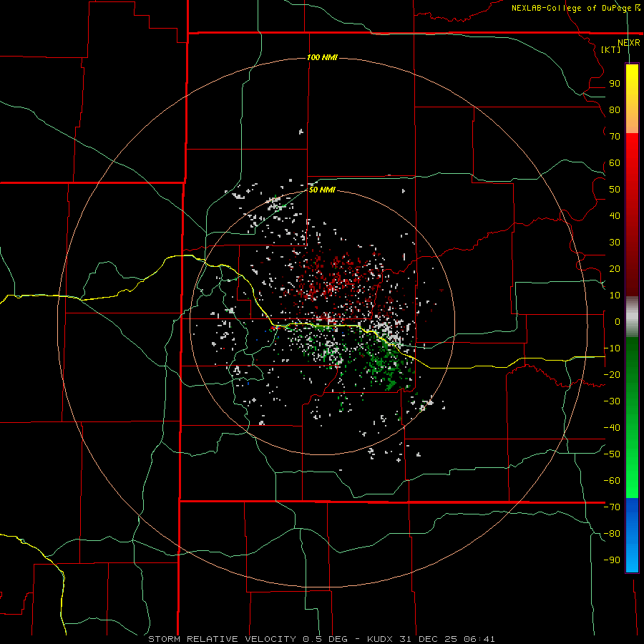
Task: Click the KUDX radar site identifier
Action: click(381, 639)
